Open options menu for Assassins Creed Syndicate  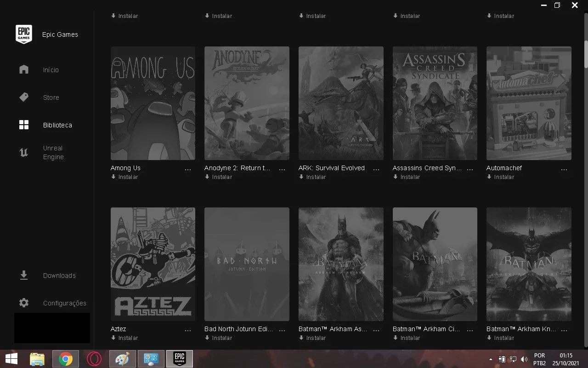point(470,170)
